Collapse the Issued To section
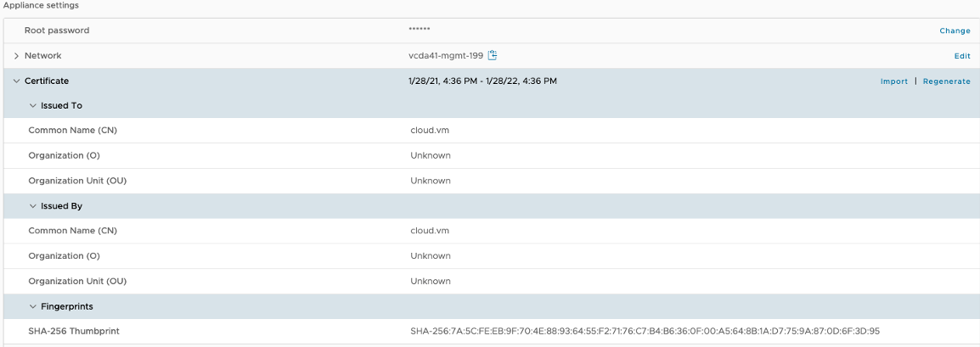The image size is (980, 347). pos(32,106)
